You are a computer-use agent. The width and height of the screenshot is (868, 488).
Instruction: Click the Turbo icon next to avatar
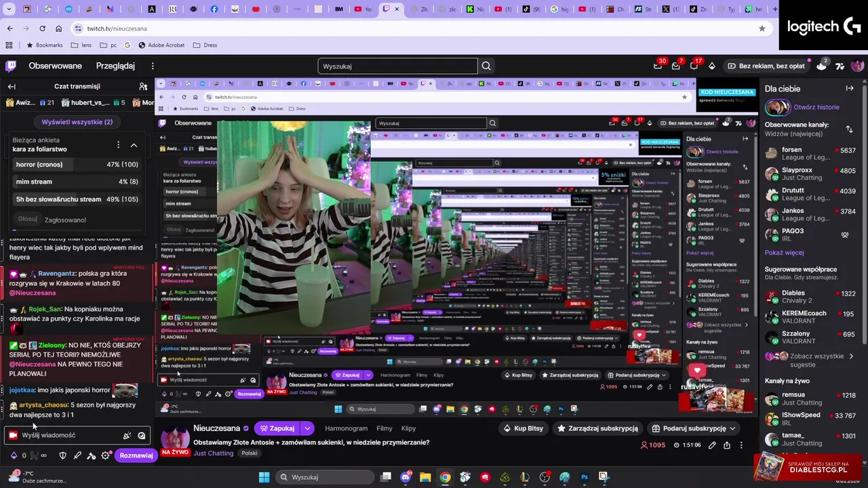[840, 66]
